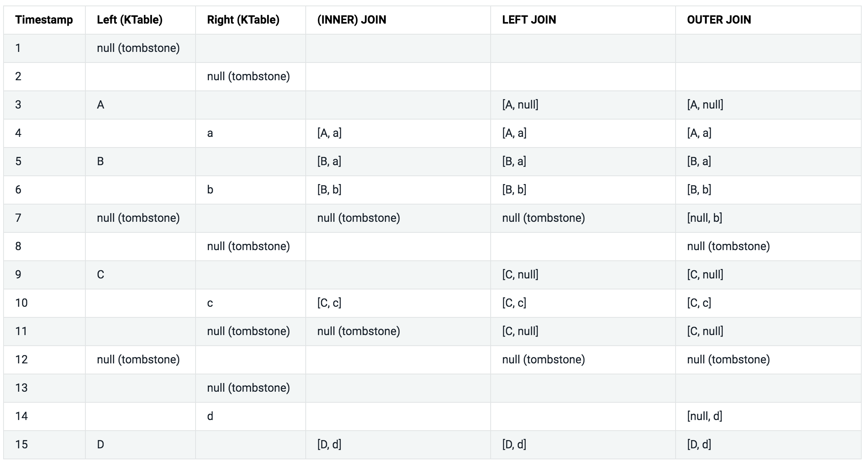Click the LEFT JOIN column header
The width and height of the screenshot is (868, 468).
coord(529,20)
